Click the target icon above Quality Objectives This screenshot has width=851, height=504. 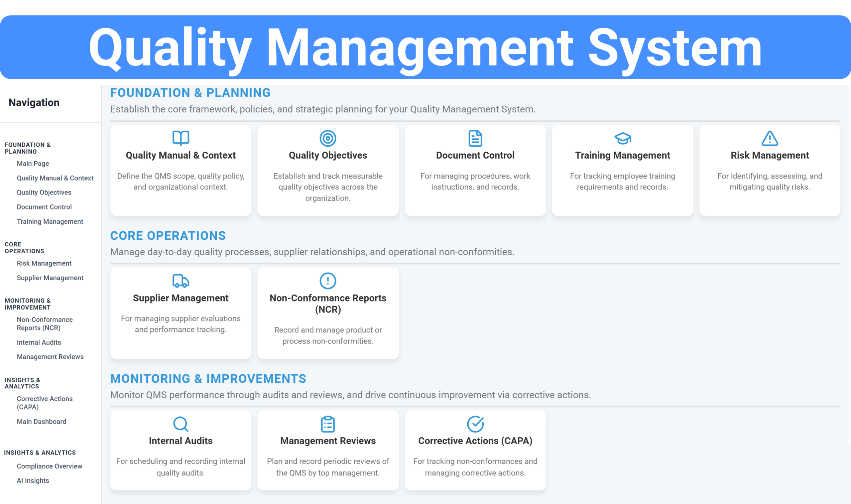pos(328,138)
